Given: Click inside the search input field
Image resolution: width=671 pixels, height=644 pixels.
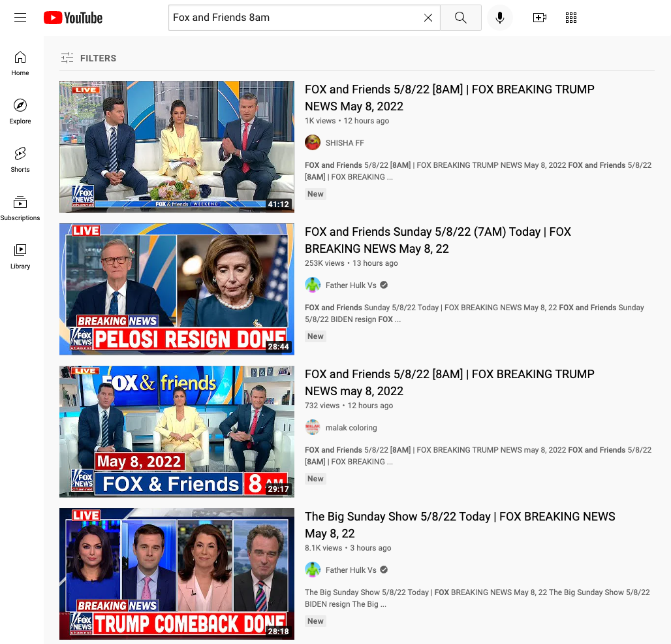Looking at the screenshot, I should (x=294, y=18).
